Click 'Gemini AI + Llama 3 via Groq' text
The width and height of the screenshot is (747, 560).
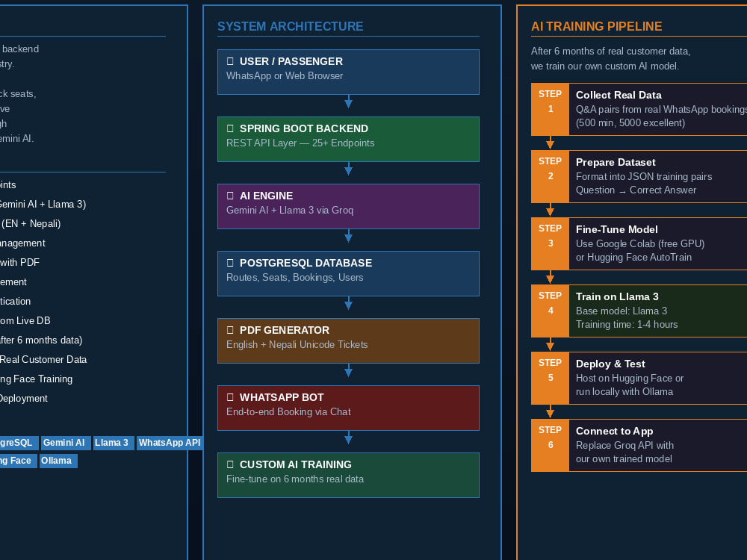[290, 210]
